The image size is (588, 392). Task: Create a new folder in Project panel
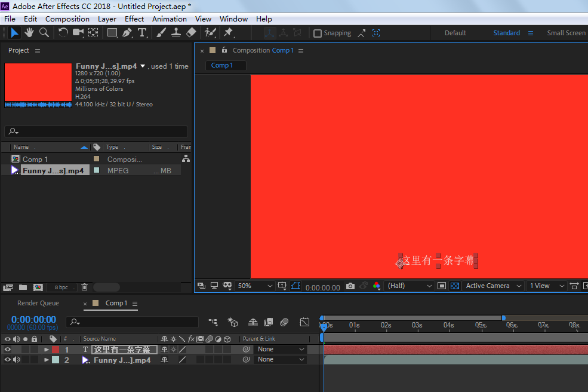point(23,287)
